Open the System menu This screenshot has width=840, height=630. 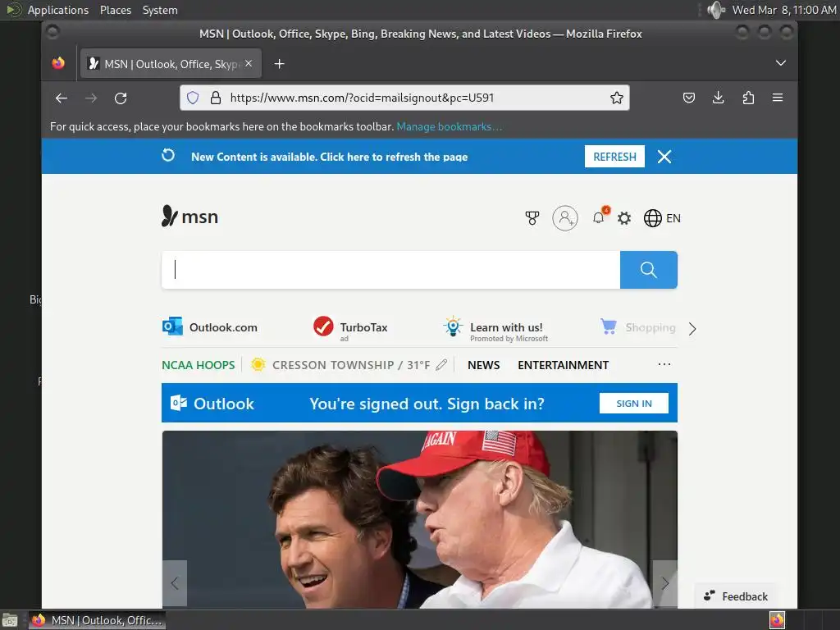coord(160,10)
